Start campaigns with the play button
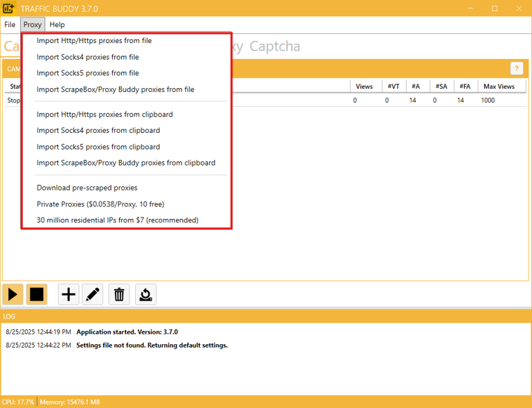 point(12,294)
